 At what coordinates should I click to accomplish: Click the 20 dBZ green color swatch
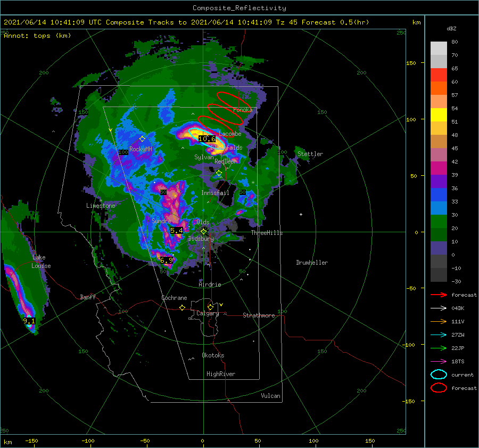[439, 222]
